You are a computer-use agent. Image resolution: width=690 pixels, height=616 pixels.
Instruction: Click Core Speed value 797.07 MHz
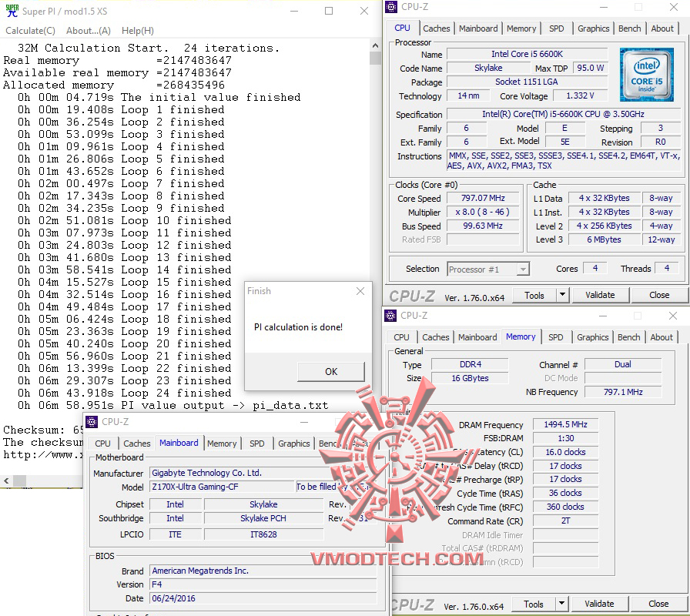coord(483,199)
